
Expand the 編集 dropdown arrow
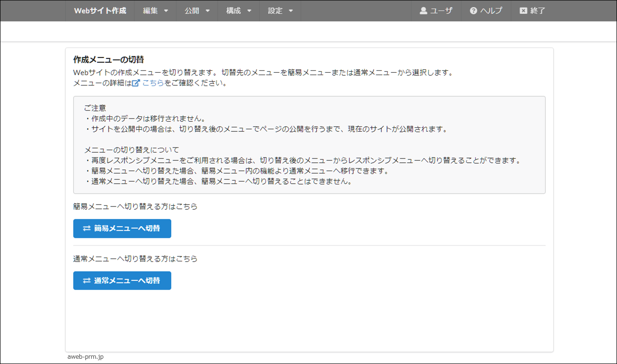166,11
